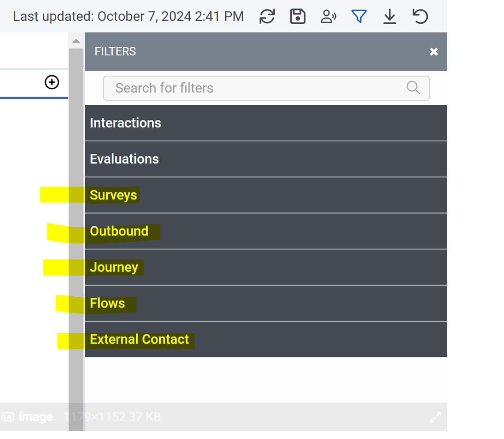Open the Journey filter category
This screenshot has width=504, height=439.
click(266, 267)
